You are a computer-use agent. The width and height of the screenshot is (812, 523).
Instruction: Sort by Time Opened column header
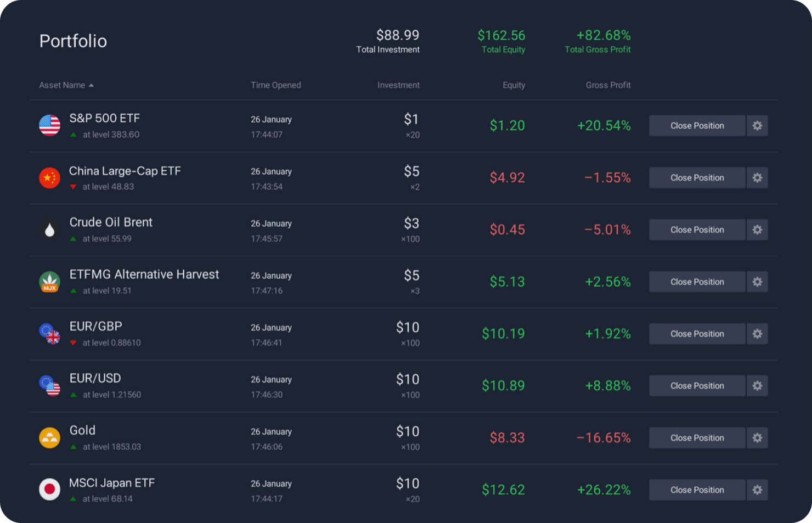(276, 85)
